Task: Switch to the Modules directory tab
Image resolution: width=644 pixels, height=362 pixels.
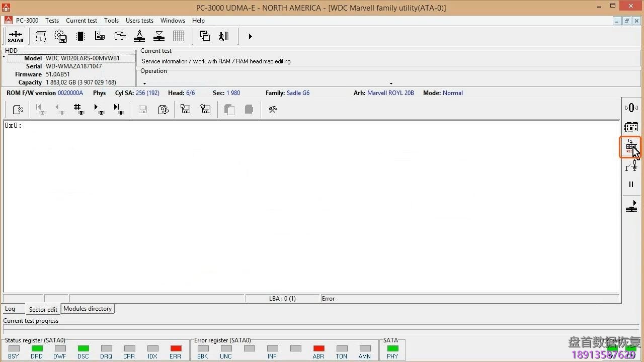Action: [x=88, y=309]
